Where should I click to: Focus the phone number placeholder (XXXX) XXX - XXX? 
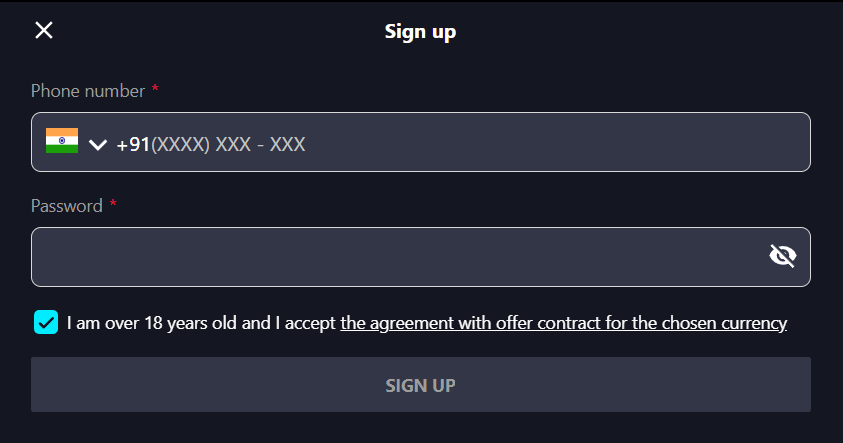coord(228,144)
